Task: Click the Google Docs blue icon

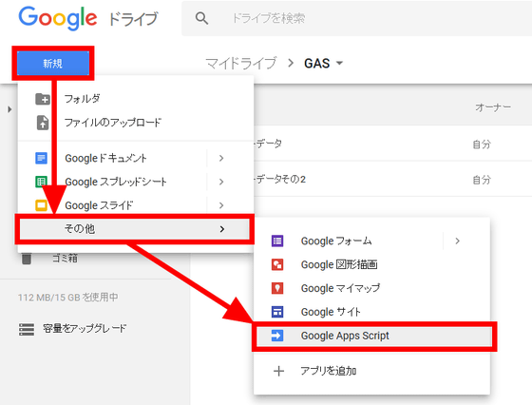Action: 42,158
